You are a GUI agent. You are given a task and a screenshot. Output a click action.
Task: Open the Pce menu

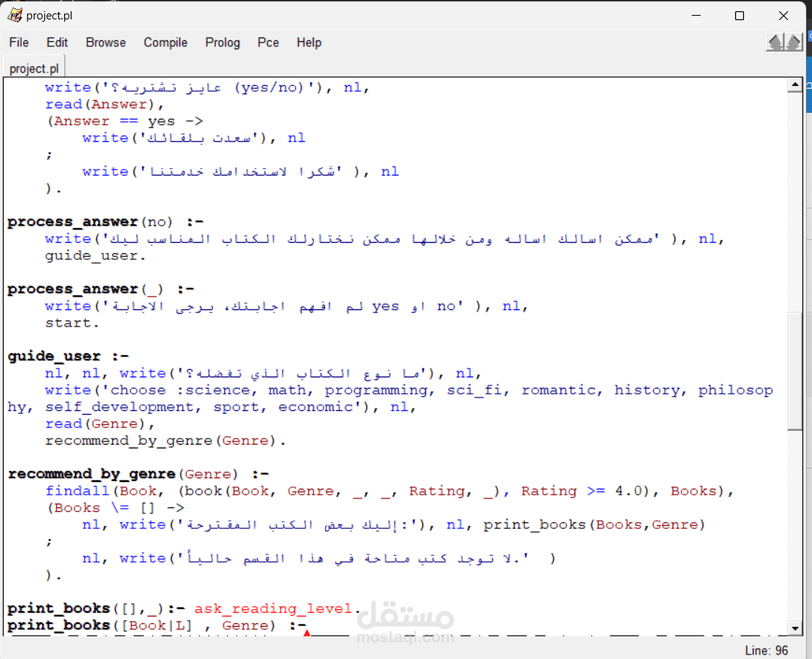(x=268, y=43)
